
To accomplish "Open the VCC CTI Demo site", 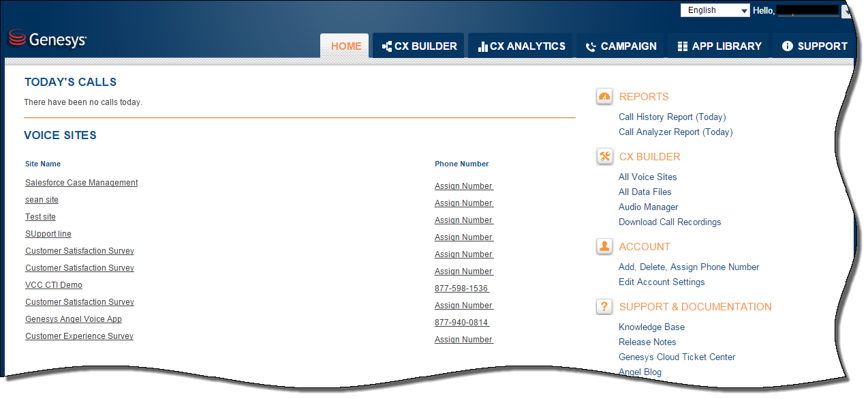I will [54, 285].
